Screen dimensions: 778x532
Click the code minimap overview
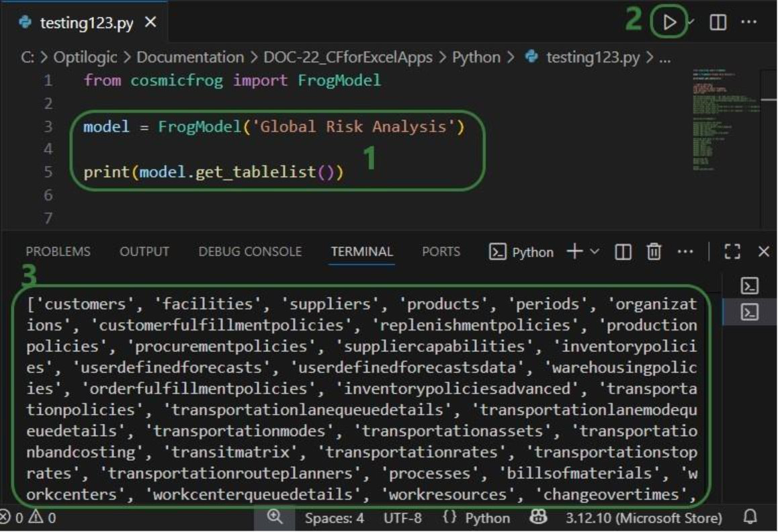726,120
